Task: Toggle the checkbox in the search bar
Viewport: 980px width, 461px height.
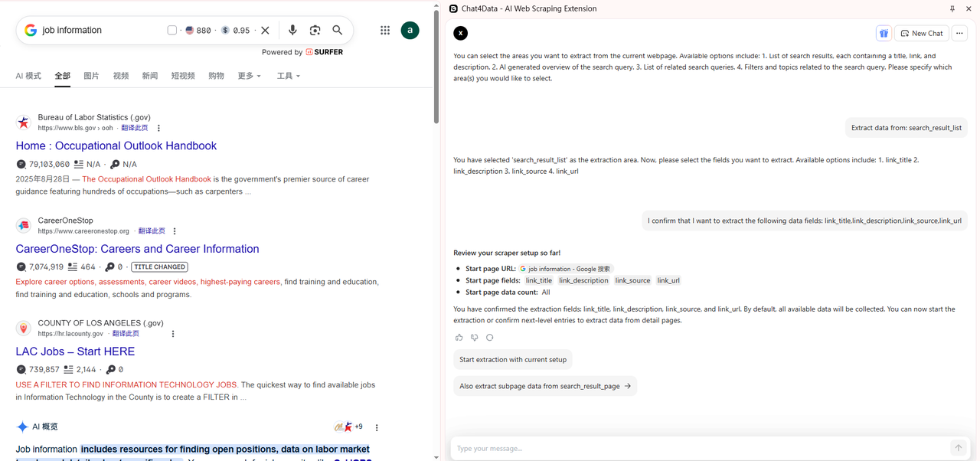Action: (x=172, y=30)
